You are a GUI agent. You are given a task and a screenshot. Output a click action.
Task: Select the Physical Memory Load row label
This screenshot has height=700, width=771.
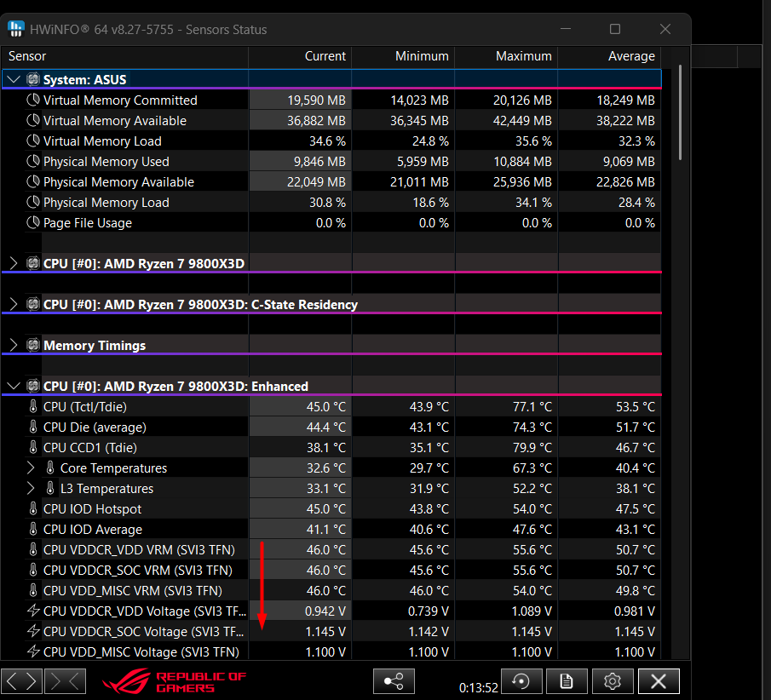point(106,203)
